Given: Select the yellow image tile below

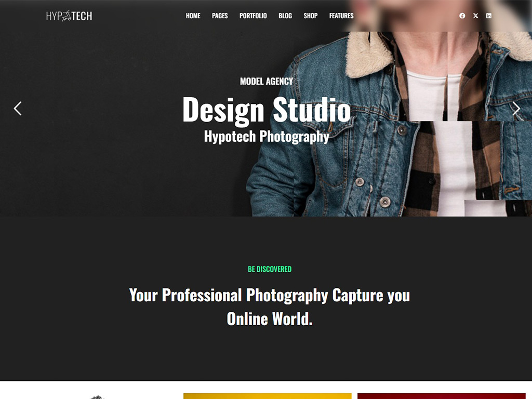Looking at the screenshot, I should (x=268, y=396).
